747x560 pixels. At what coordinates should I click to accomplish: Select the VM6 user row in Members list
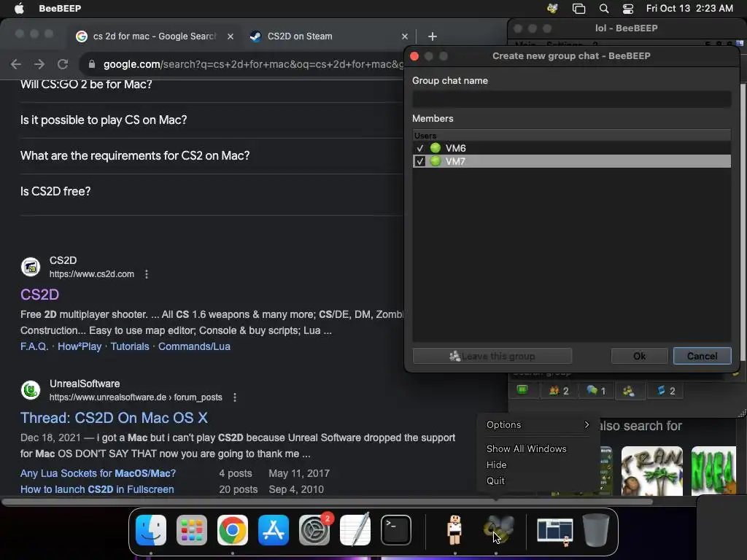point(572,148)
